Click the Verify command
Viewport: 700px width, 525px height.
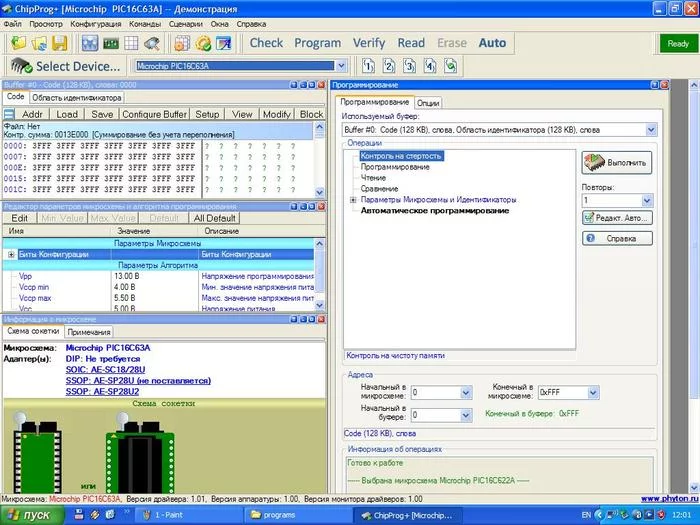(x=369, y=43)
